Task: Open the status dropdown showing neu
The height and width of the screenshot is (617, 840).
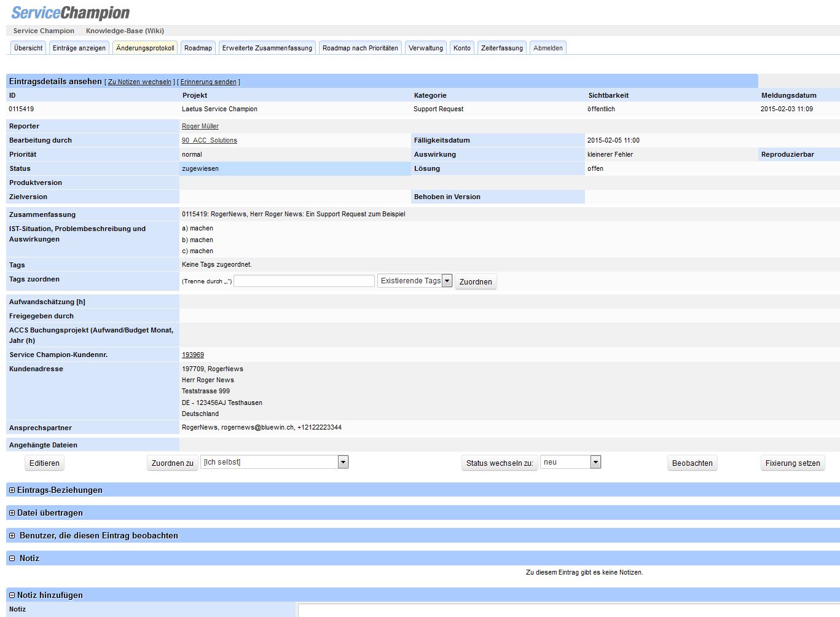Action: 570,462
